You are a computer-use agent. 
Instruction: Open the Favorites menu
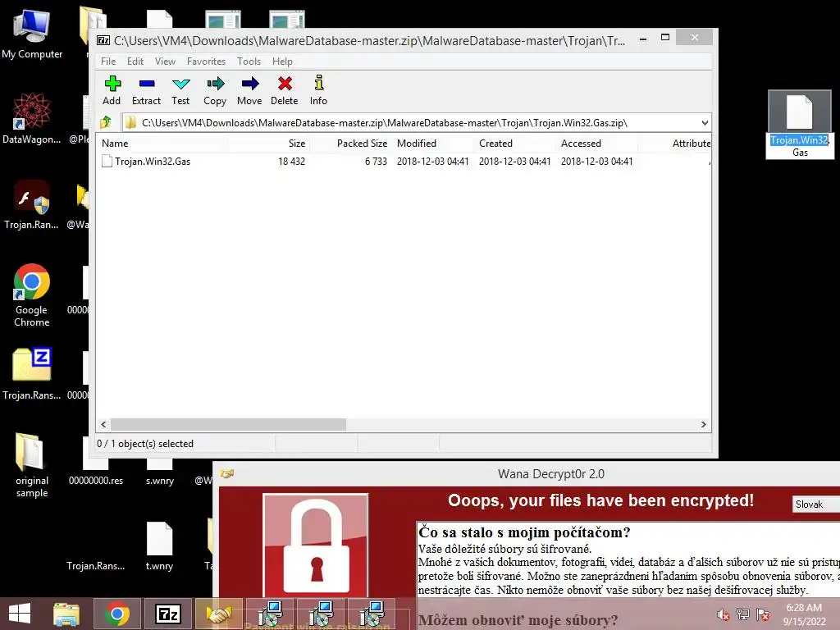pos(206,61)
